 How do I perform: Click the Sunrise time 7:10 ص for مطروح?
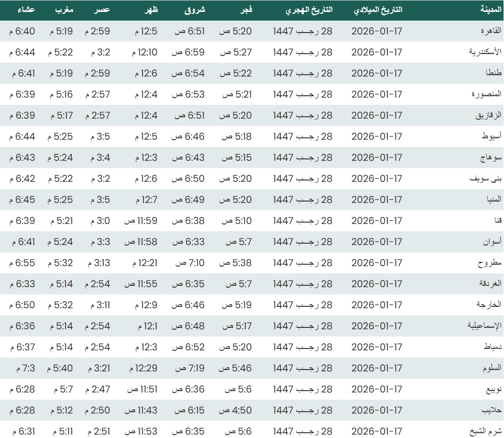click(x=190, y=263)
